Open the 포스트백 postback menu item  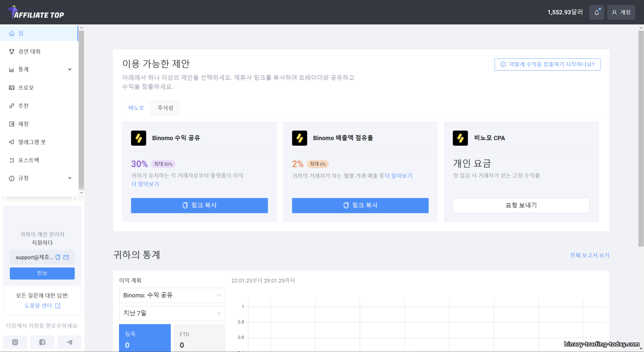point(39,160)
